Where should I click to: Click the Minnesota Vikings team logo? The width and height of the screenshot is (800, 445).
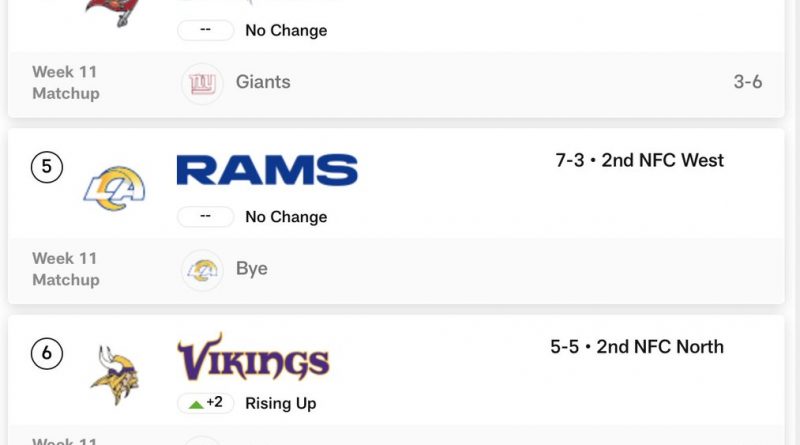tap(115, 376)
